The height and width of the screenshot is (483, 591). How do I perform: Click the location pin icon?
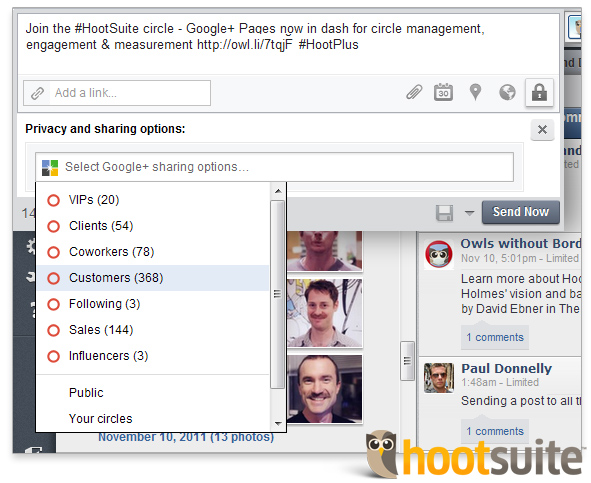point(475,92)
